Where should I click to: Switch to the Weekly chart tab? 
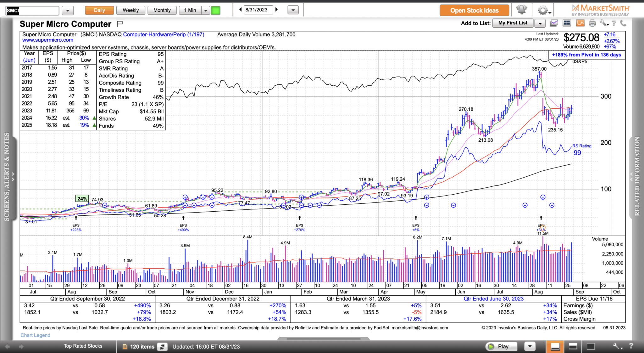(x=130, y=10)
